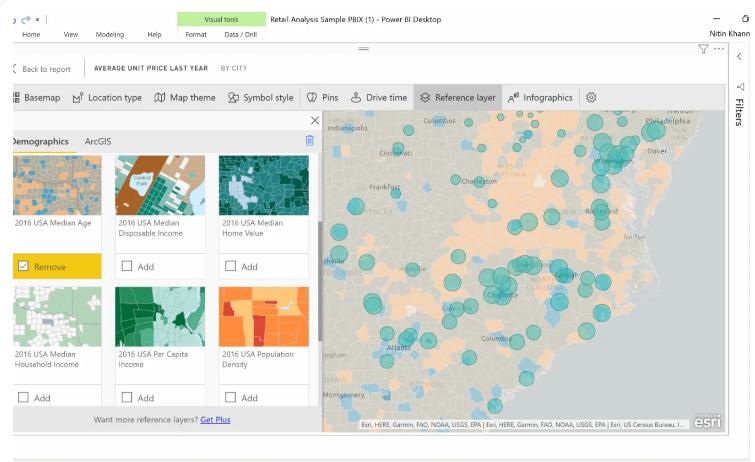Screen dimensions: 755x462
Task: Check Add for 2016 USA Population Density
Action: click(231, 397)
